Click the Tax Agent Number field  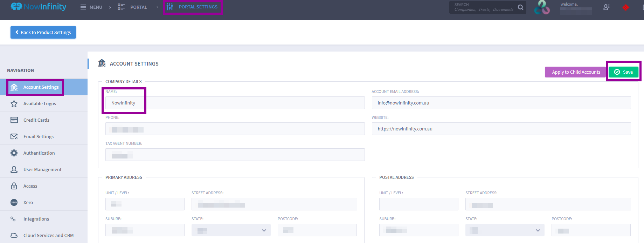coord(235,155)
